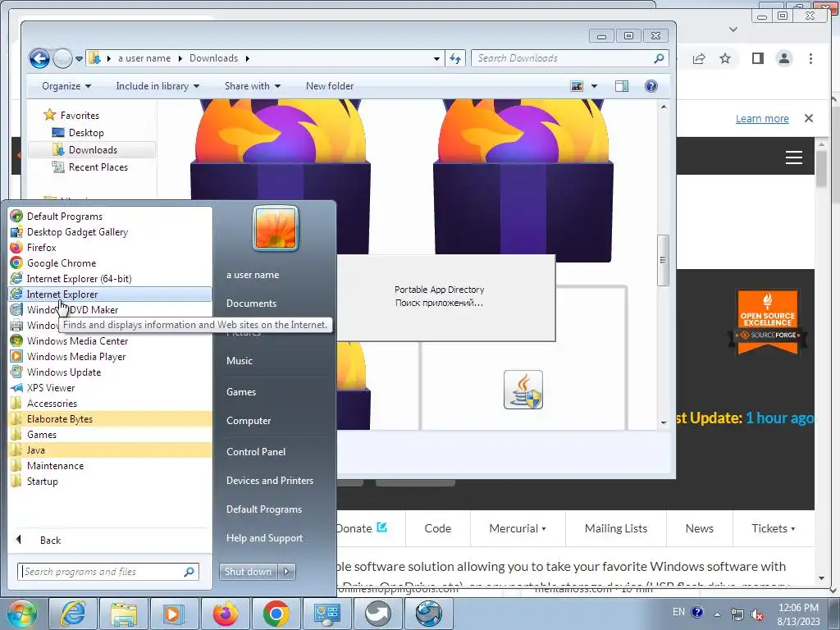Click the Chrome share page icon
Image resolution: width=840 pixels, height=630 pixels.
pyautogui.click(x=699, y=58)
